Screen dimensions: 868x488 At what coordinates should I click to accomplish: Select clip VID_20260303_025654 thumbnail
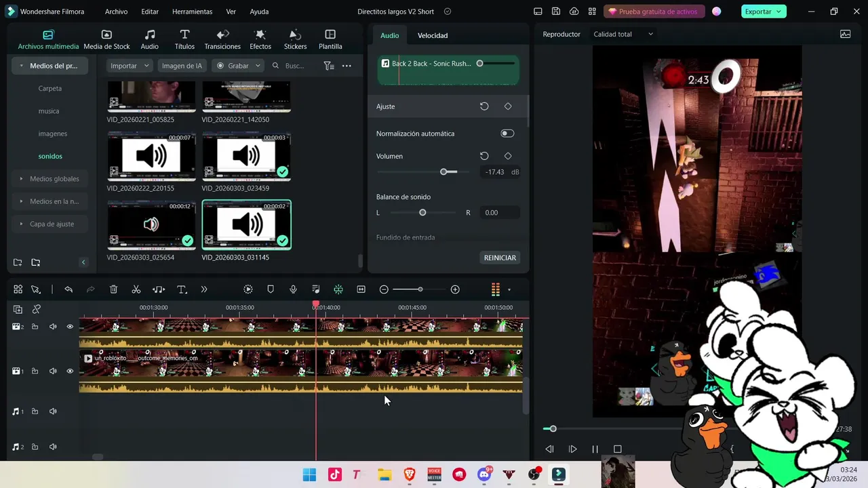pyautogui.click(x=151, y=224)
